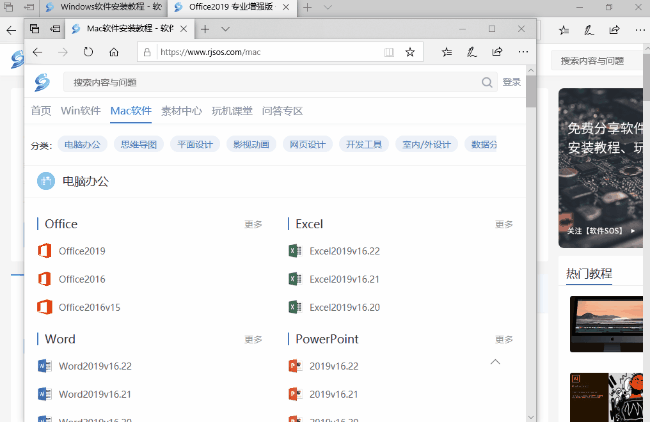The width and height of the screenshot is (650, 422).
Task: Go back in the front Mac软件 browser window
Action: (x=37, y=52)
